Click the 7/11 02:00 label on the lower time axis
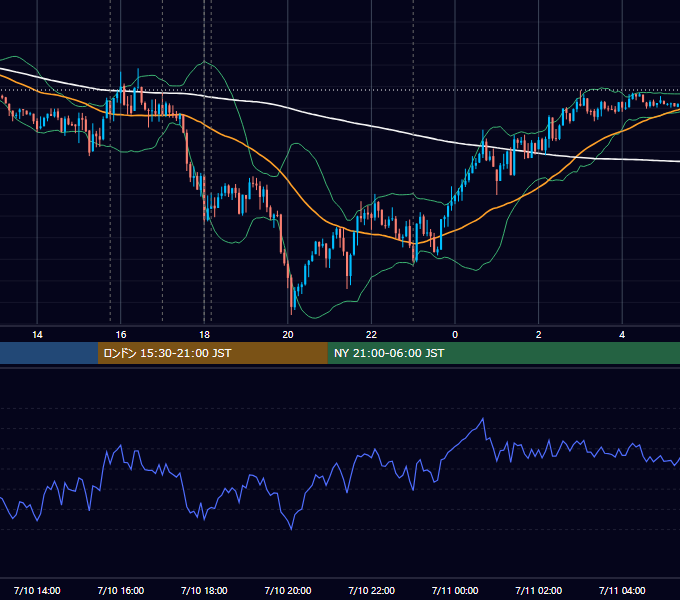This screenshot has width=680, height=600. point(539,590)
